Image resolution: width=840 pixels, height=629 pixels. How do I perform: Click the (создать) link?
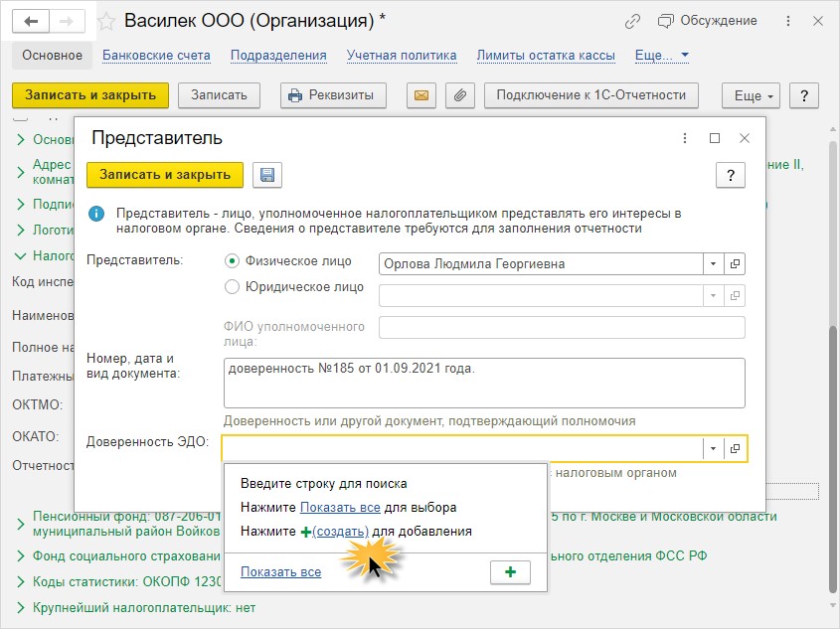click(340, 532)
